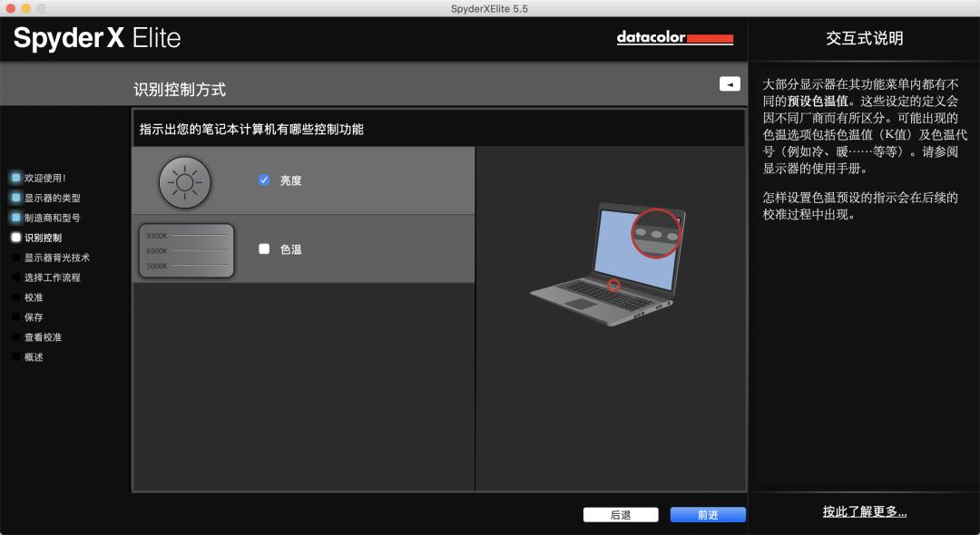
Task: Click the SpyderX Elite logo
Action: pyautogui.click(x=97, y=38)
